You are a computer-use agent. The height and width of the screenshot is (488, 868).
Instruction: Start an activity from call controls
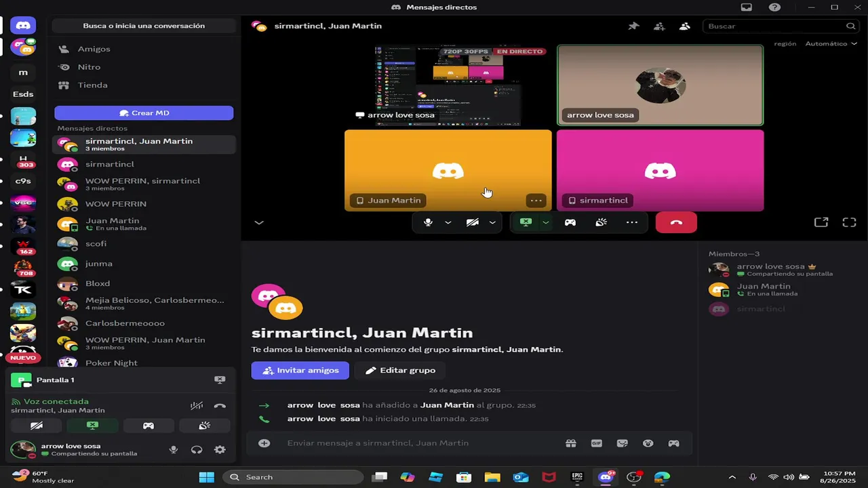(570, 222)
